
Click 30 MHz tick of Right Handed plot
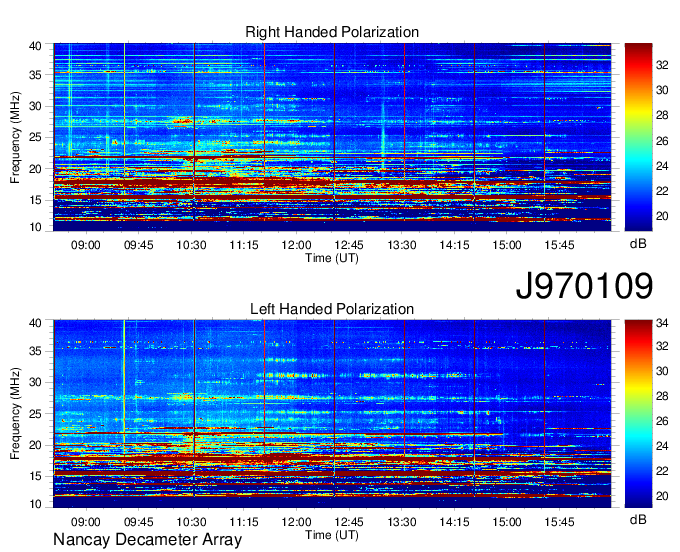(35, 106)
